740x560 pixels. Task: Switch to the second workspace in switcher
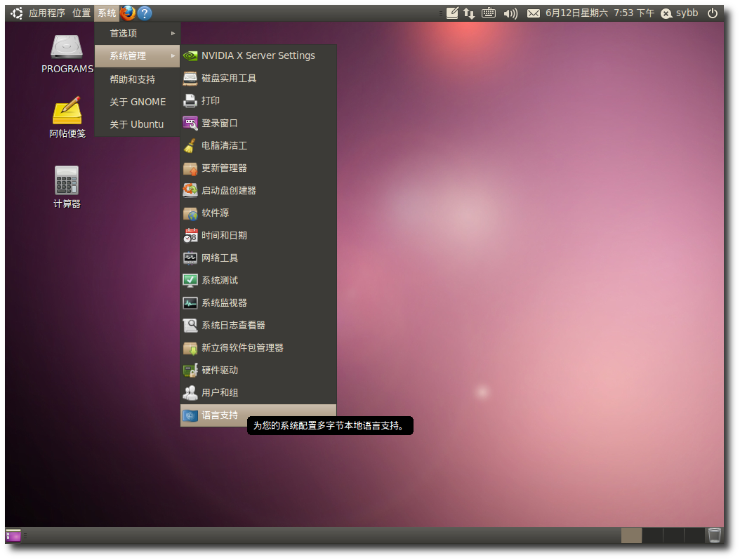click(652, 535)
